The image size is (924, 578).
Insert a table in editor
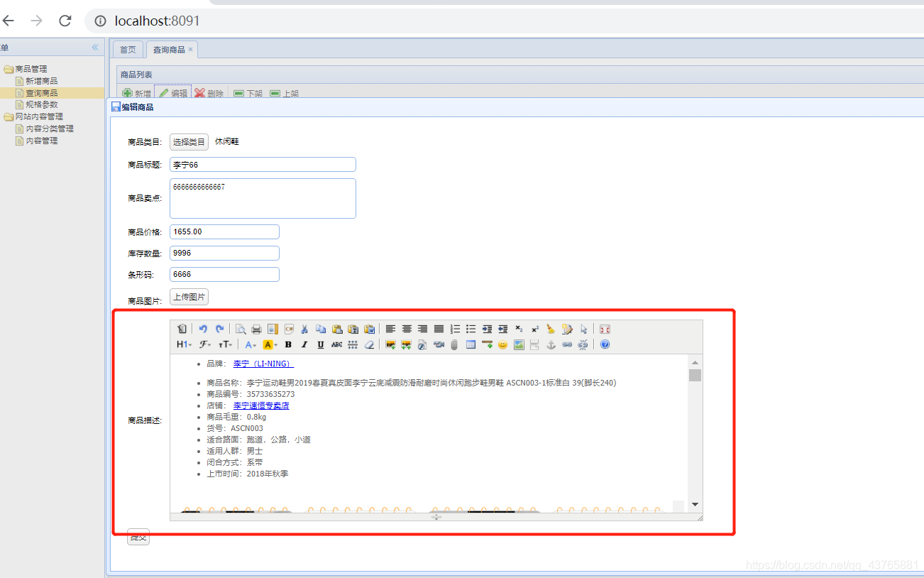click(x=471, y=344)
